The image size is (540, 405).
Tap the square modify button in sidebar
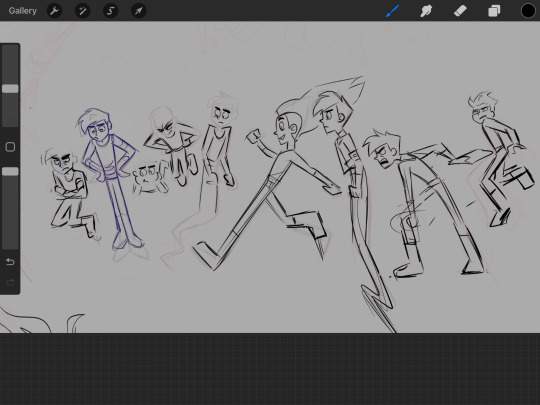tap(10, 147)
